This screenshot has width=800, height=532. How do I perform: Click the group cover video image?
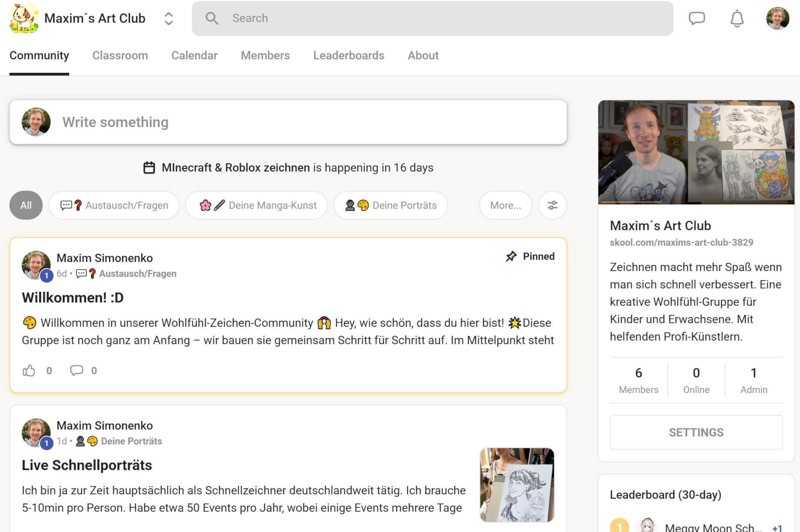click(696, 152)
